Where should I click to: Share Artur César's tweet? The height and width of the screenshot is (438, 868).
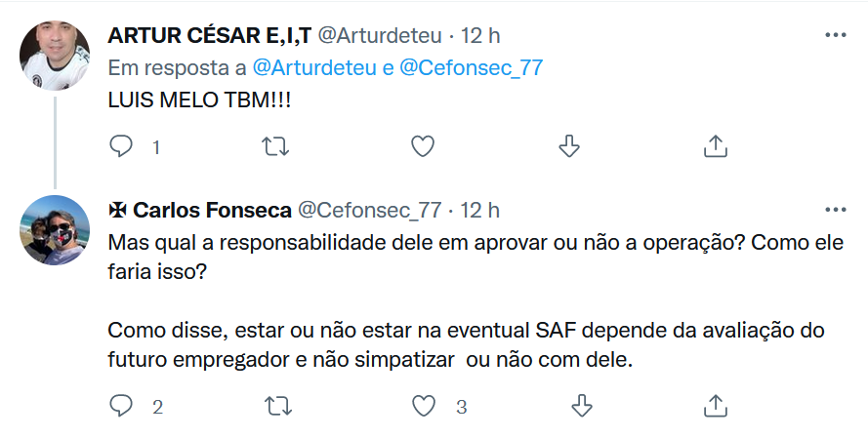[x=715, y=146]
